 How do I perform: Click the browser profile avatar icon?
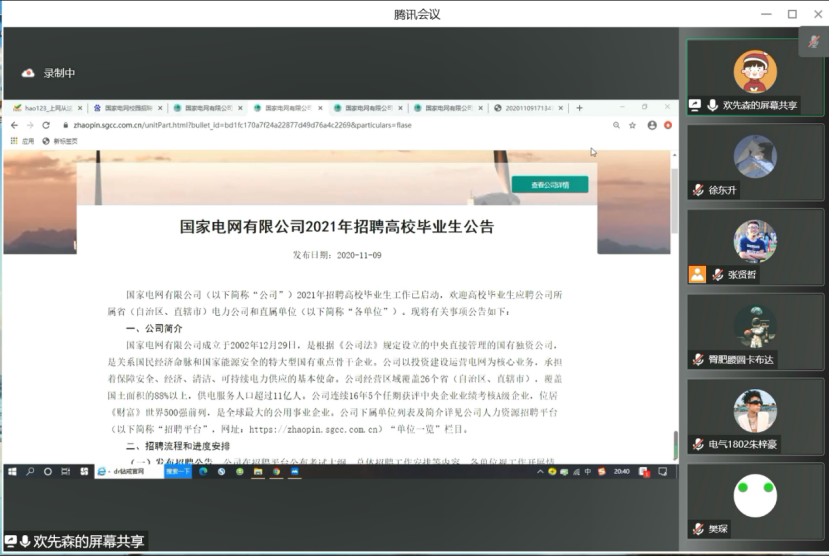point(652,125)
